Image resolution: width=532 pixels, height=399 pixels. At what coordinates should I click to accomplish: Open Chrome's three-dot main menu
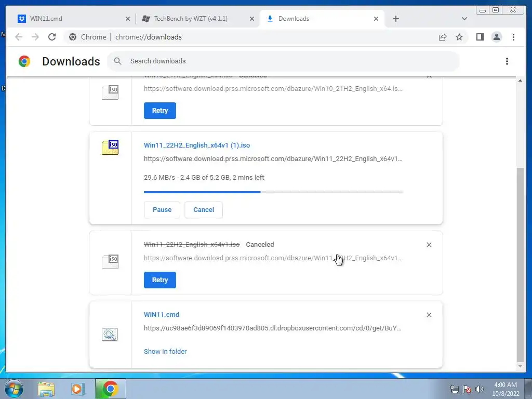coord(513,37)
